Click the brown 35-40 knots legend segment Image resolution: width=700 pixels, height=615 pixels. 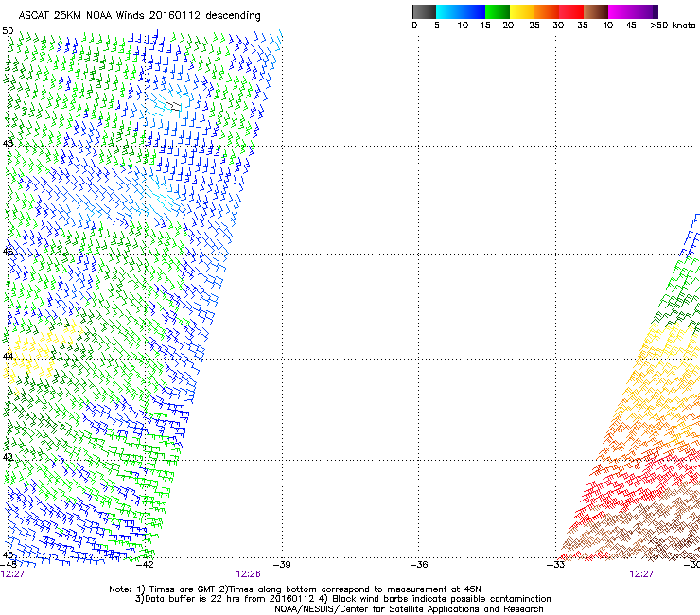point(596,11)
